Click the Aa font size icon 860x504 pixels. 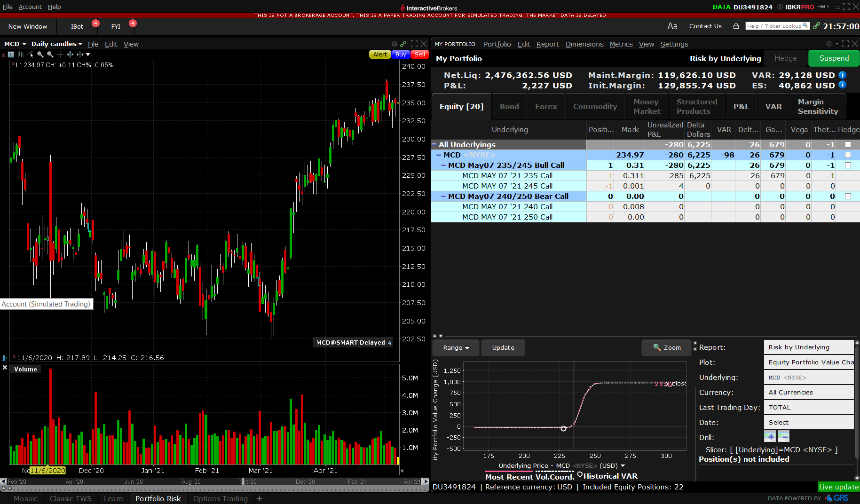[672, 26]
